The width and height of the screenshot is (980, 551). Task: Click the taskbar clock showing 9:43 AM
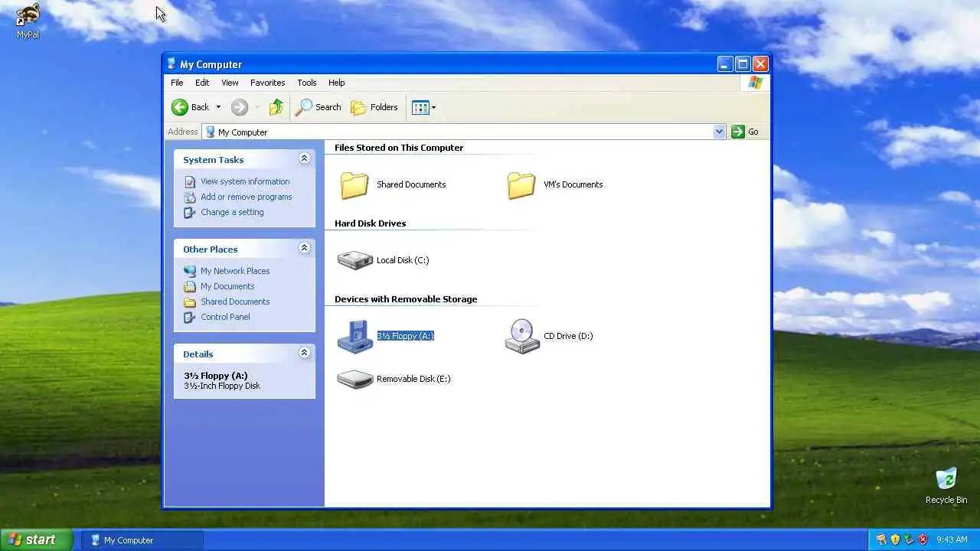[x=952, y=540]
